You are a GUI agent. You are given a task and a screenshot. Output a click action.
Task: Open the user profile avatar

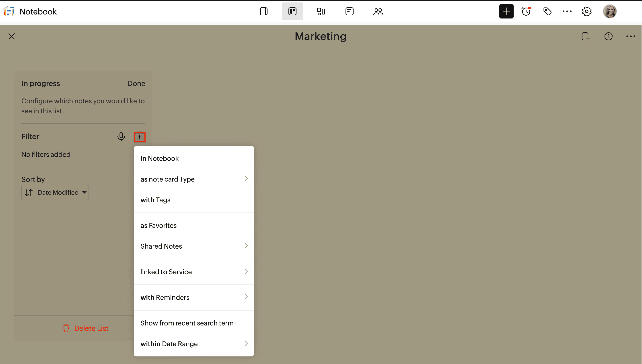(x=610, y=12)
